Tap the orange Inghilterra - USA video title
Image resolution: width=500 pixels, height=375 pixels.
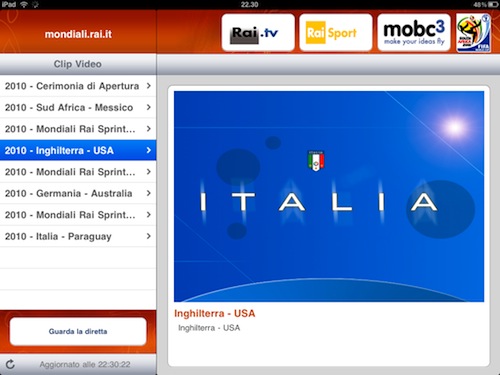point(215,313)
